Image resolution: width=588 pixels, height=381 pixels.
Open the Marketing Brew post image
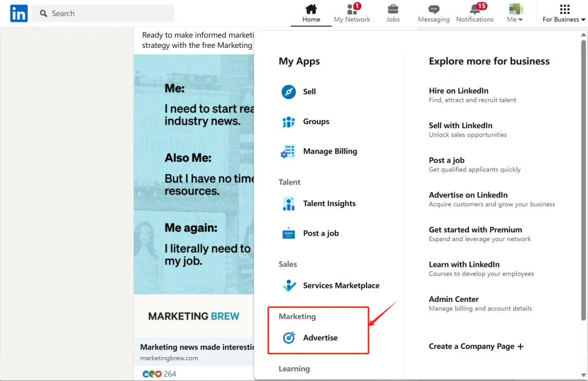[194, 174]
